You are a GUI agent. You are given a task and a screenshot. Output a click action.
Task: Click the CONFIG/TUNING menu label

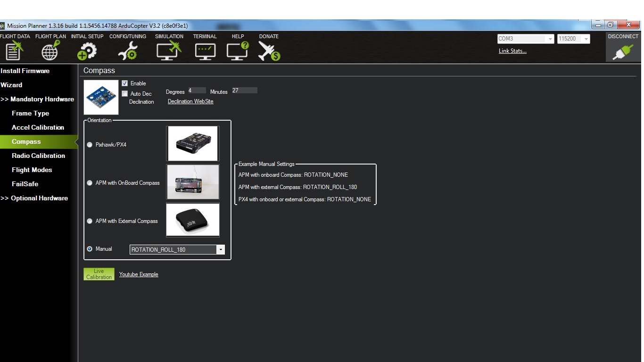(x=128, y=36)
